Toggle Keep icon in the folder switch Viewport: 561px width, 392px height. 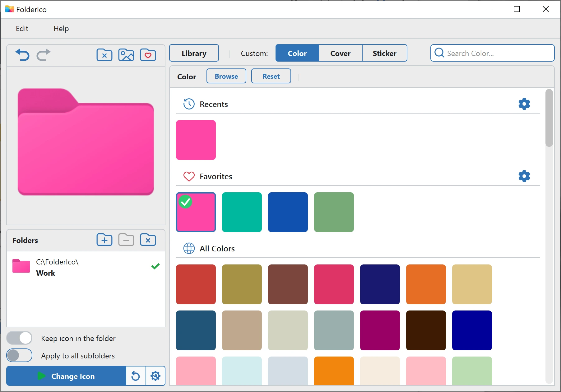coord(19,338)
